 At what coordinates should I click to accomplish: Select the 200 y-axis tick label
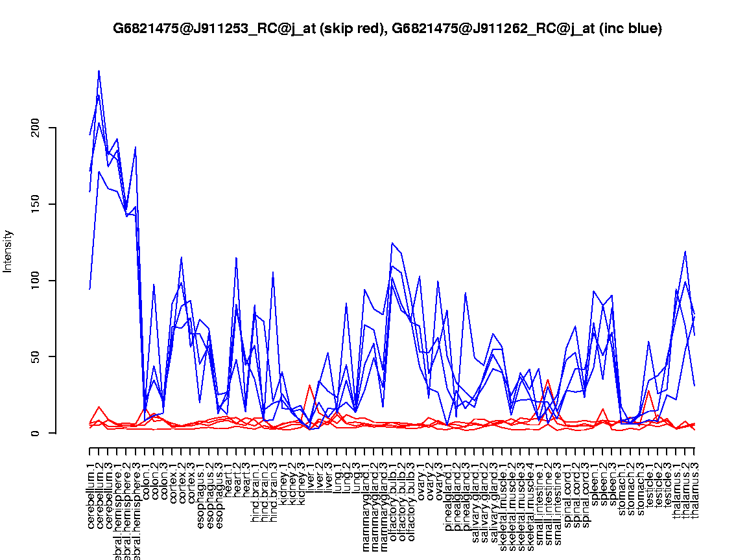click(x=39, y=128)
